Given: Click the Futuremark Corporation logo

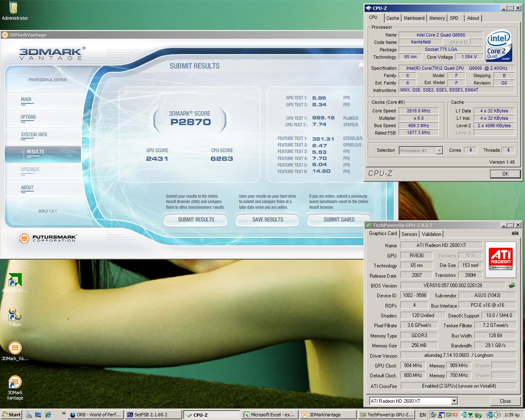Looking at the screenshot, I should tap(48, 238).
